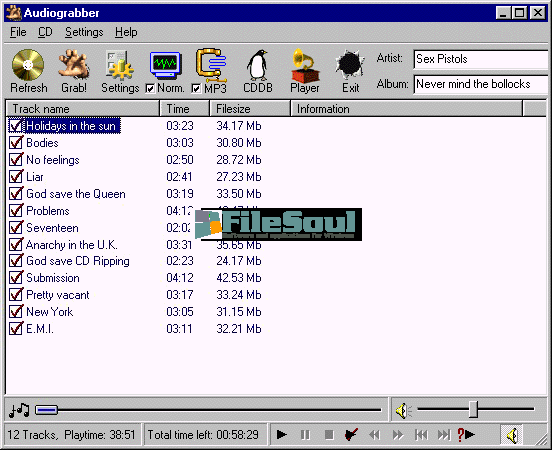Uncheck the New York track checkbox
Screen dimensions: 552x450
point(16,312)
